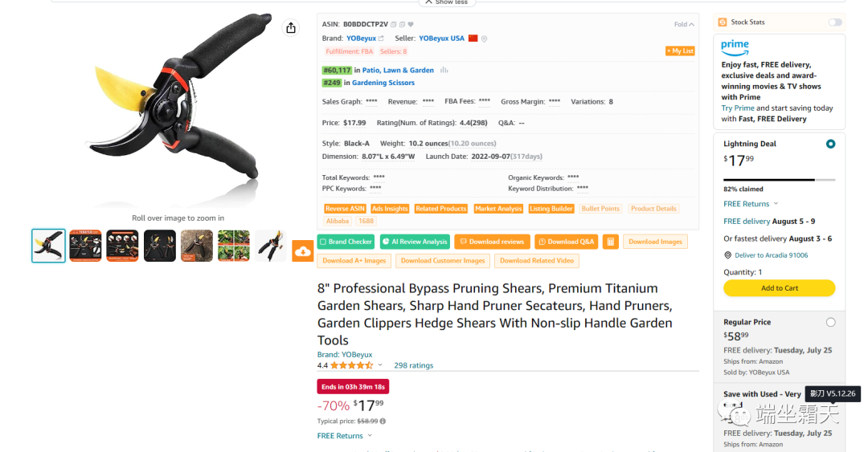The image size is (868, 452).
Task: Click the info icon beside typical price
Action: click(x=383, y=421)
